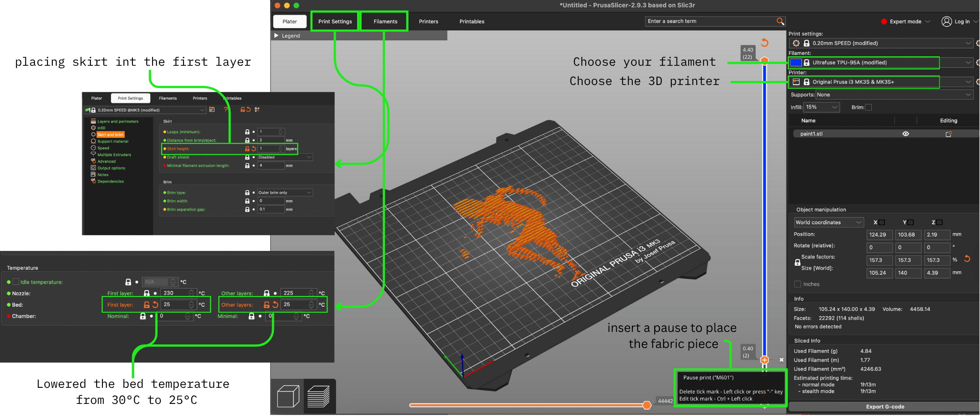Expand the Legend panel
Image resolution: width=980 pixels, height=416 pixels.
277,36
